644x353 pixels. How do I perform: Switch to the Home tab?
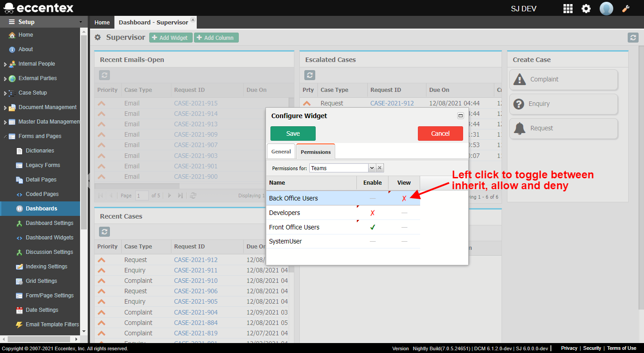point(102,22)
